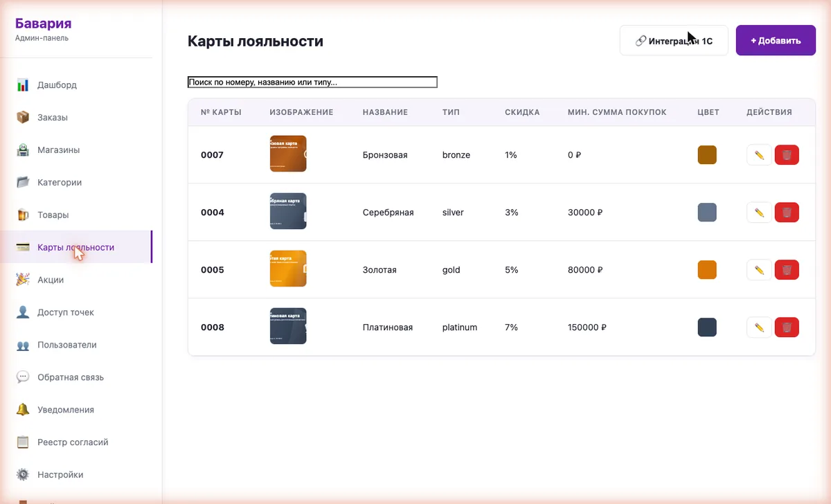Click the type value platinum
This screenshot has width=831, height=504.
tap(460, 327)
